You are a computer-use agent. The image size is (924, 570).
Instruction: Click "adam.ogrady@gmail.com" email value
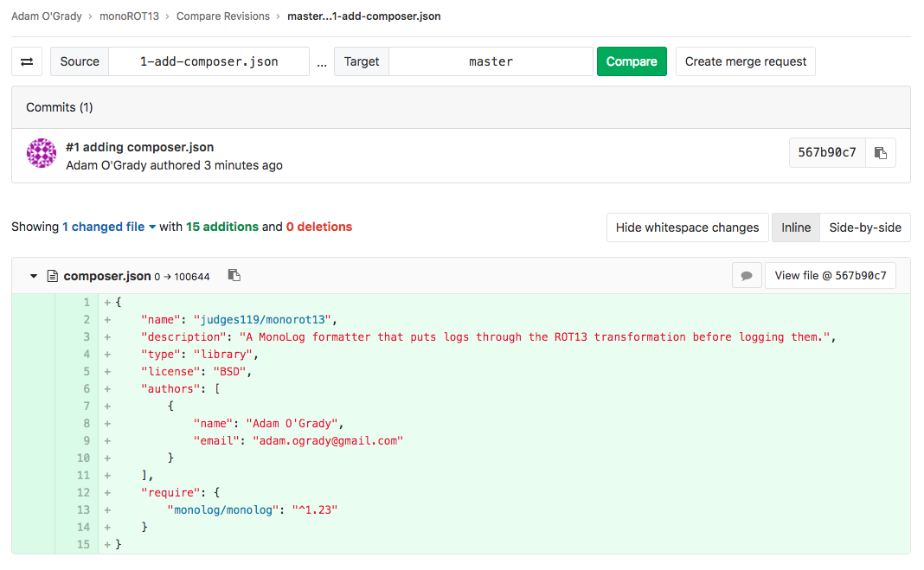pos(328,440)
